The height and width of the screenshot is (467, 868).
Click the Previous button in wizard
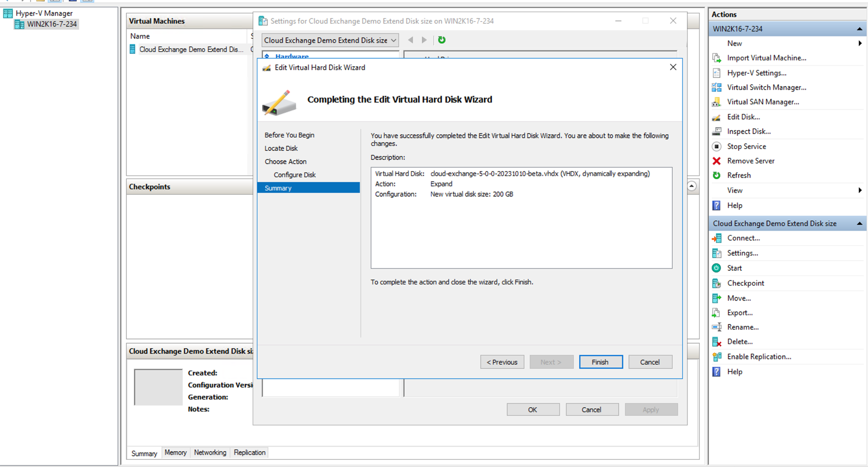[x=502, y=362]
